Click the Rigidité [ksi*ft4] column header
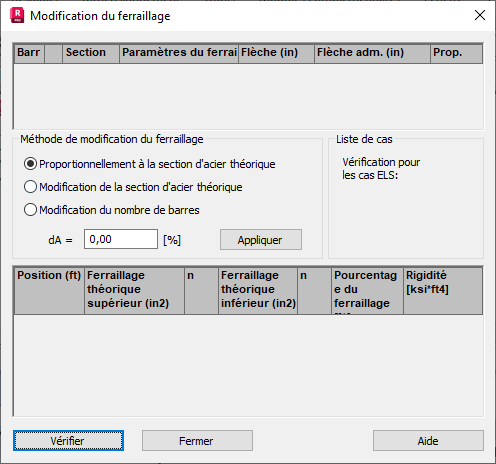 tap(443, 290)
